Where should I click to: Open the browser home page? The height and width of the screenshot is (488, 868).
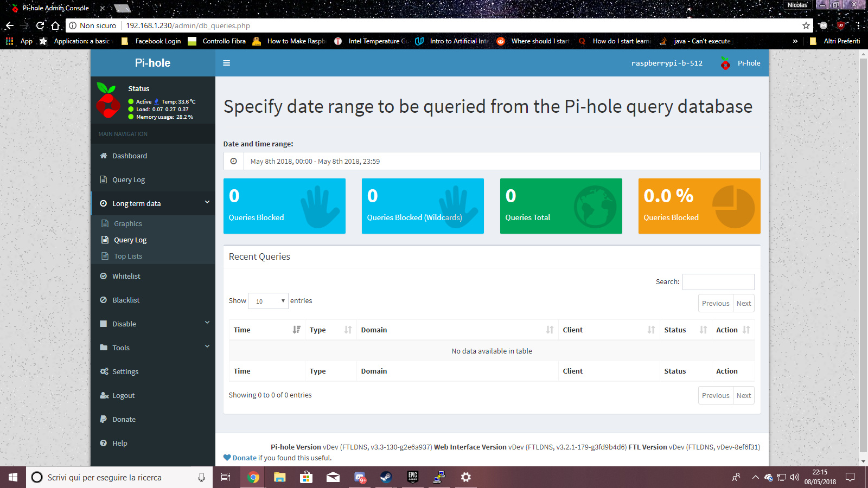click(55, 25)
